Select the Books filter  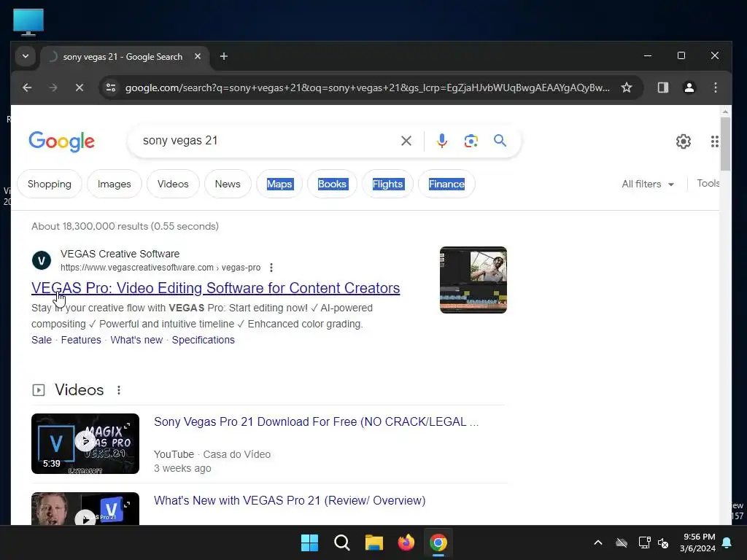coord(332,184)
